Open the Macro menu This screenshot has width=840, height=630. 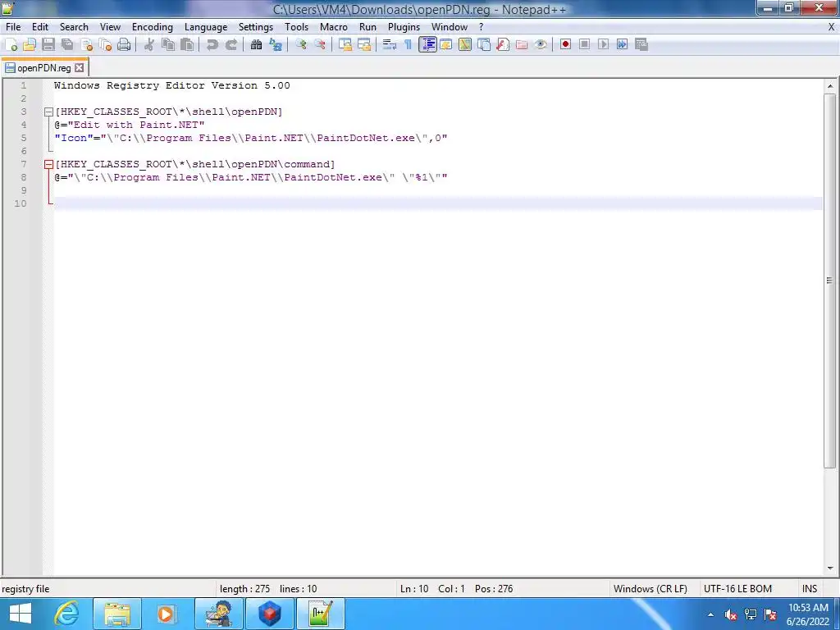tap(334, 27)
